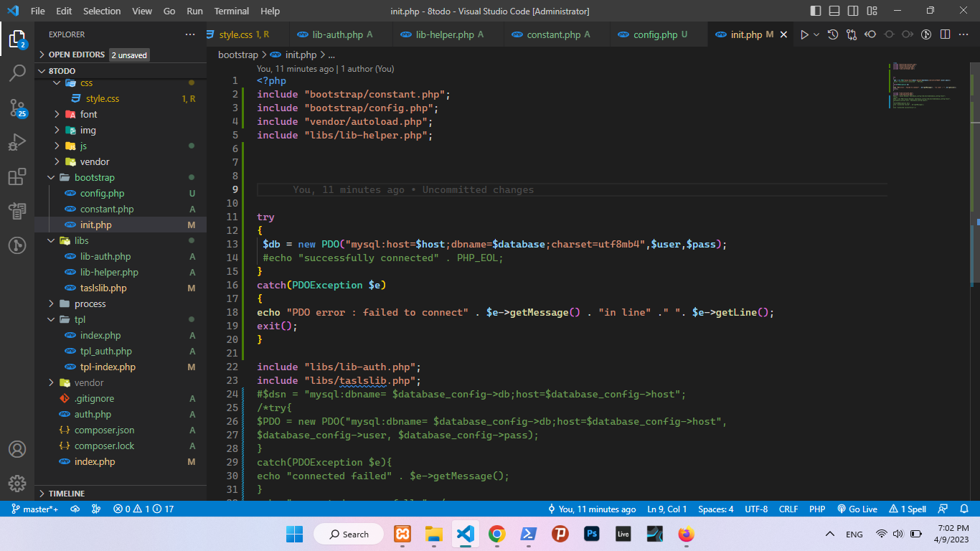Open the file history timeline icon

tap(833, 34)
